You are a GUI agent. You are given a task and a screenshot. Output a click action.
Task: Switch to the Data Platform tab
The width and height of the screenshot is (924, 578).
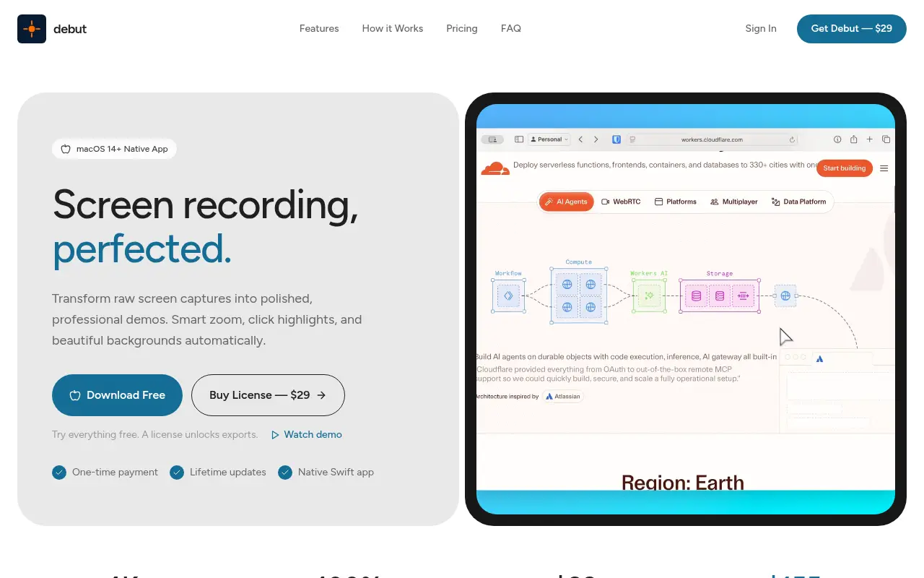tap(798, 202)
